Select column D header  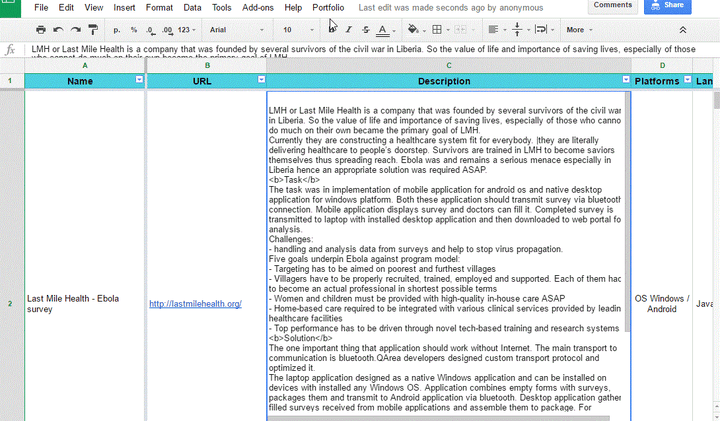coord(662,65)
